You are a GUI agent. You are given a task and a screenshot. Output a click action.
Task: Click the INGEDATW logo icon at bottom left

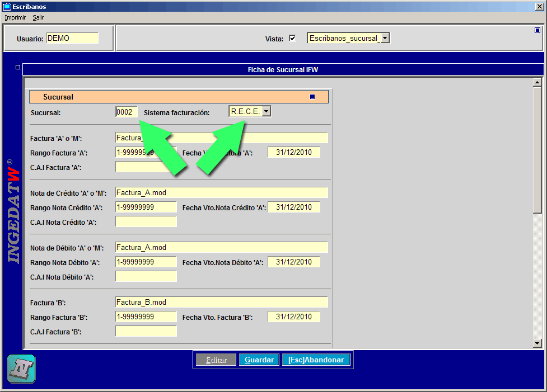coord(21,369)
